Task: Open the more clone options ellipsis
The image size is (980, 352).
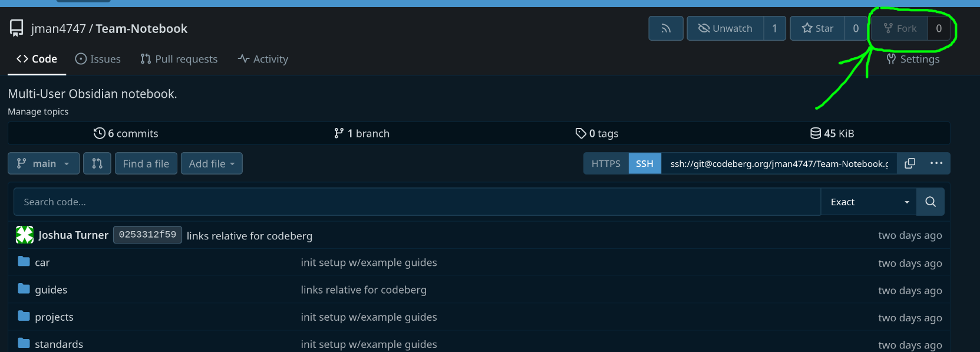Action: point(936,163)
